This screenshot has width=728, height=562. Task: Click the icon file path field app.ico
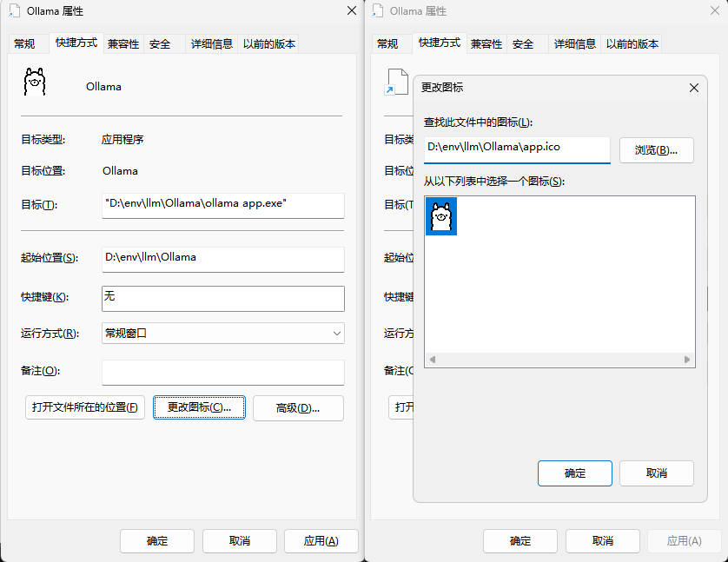[516, 149]
